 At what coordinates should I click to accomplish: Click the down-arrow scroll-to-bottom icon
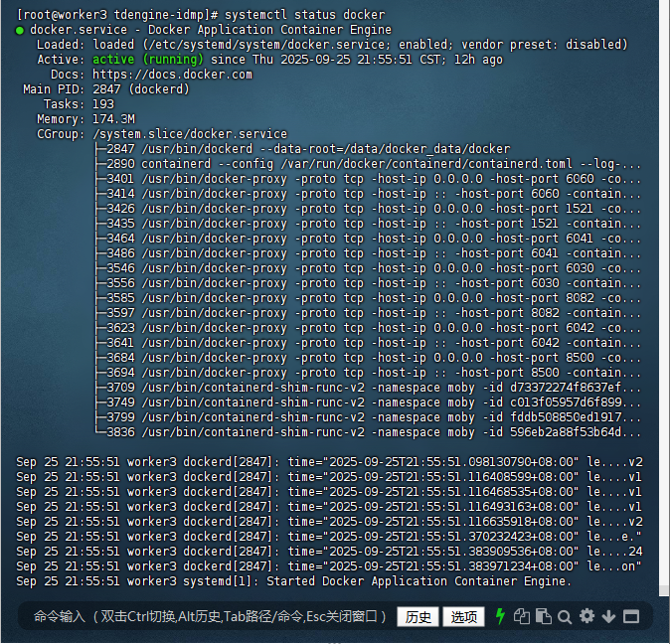608,616
